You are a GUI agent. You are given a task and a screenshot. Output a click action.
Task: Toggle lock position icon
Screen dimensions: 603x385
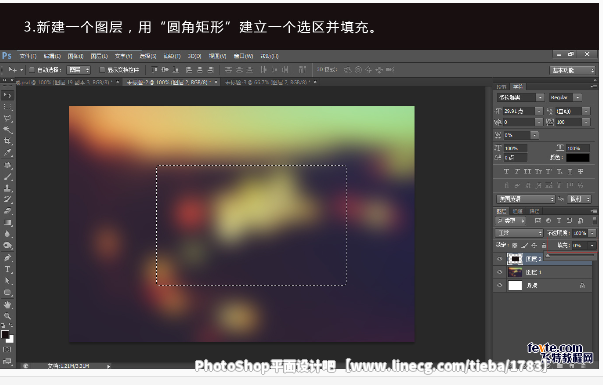pos(534,245)
